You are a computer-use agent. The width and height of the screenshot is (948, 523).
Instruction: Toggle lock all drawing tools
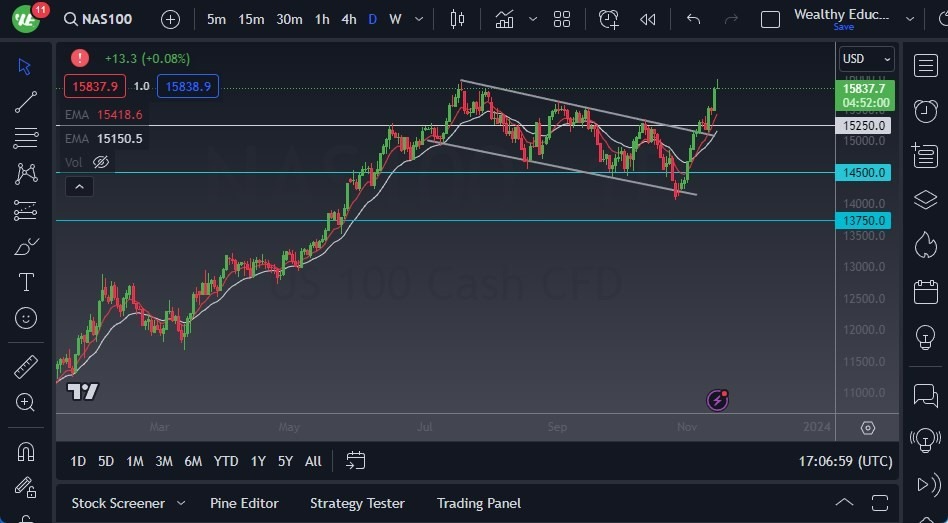pyautogui.click(x=26, y=486)
